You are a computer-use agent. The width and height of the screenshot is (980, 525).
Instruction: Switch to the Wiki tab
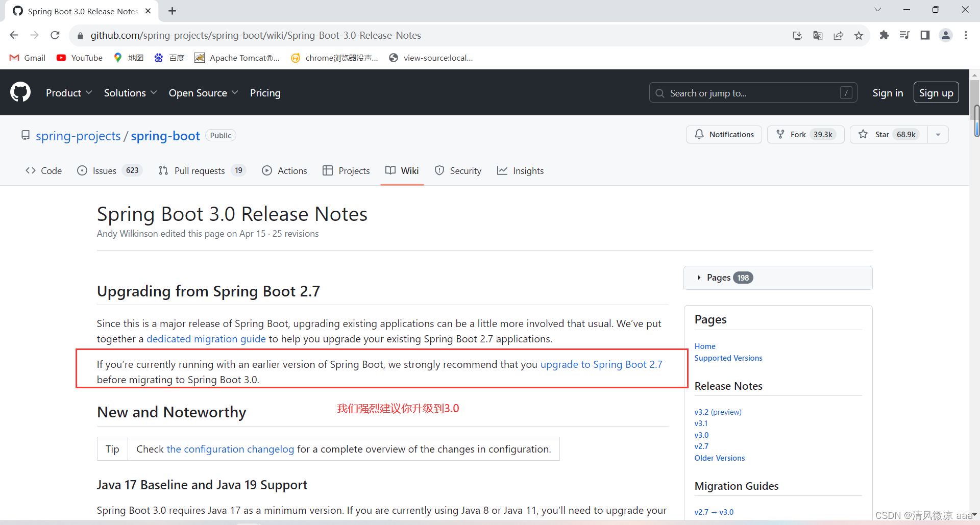(x=402, y=170)
